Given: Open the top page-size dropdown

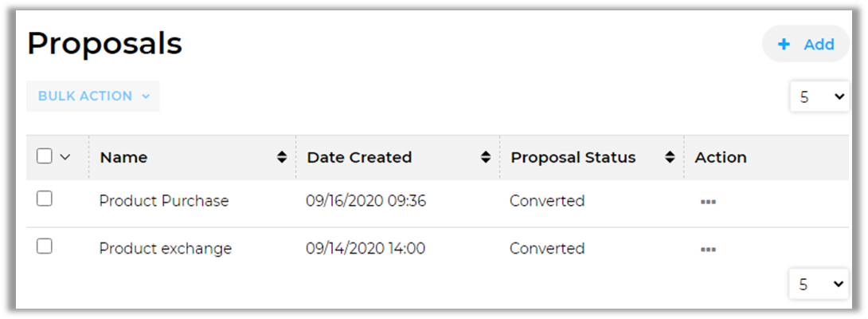Looking at the screenshot, I should (x=820, y=96).
